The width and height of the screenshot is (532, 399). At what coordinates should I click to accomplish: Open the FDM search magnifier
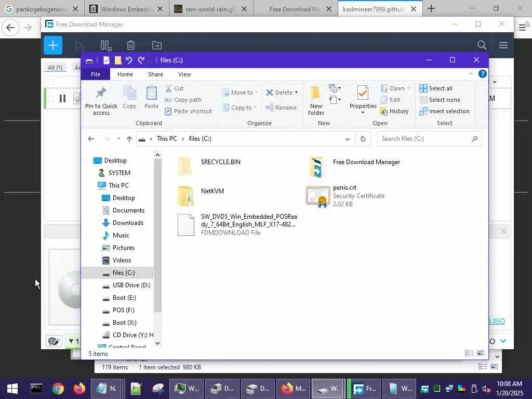click(482, 45)
